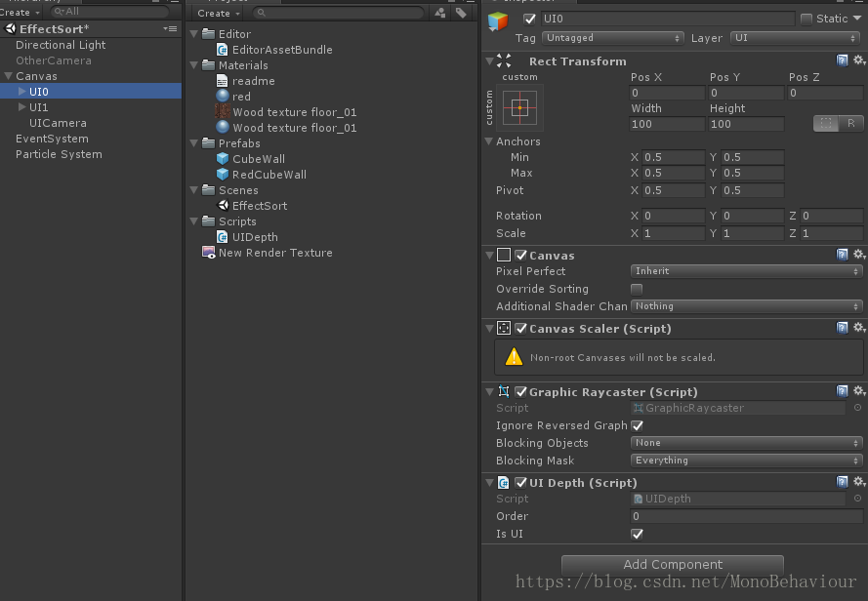Pick the GraphicRaycaster script object selector
Viewport: 868px width, 601px height.
click(857, 408)
